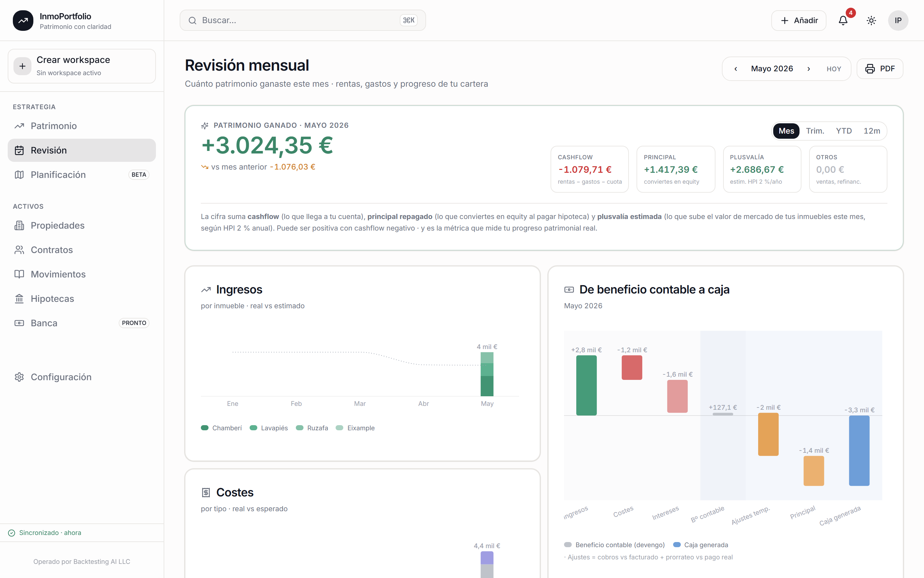Click the CASHFLOW summary card

coord(589,169)
